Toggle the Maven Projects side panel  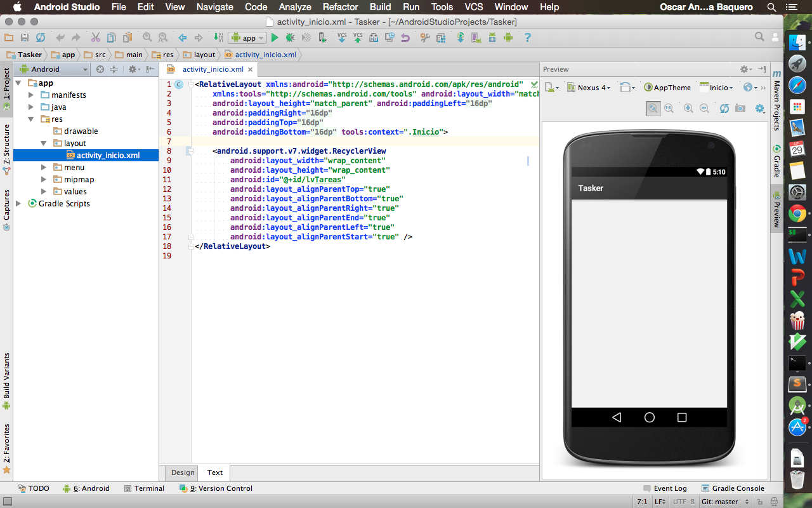tap(776, 100)
